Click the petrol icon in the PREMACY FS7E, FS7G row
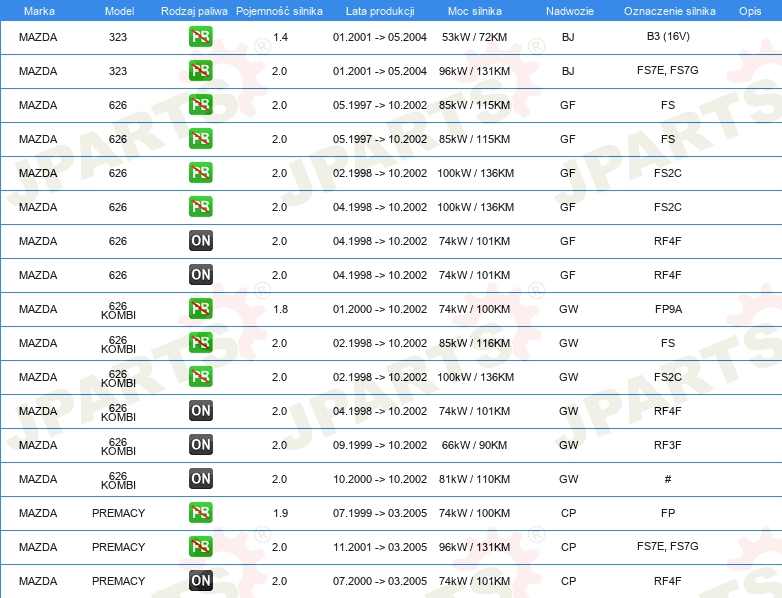Screen dimensions: 782x598 click(200, 547)
